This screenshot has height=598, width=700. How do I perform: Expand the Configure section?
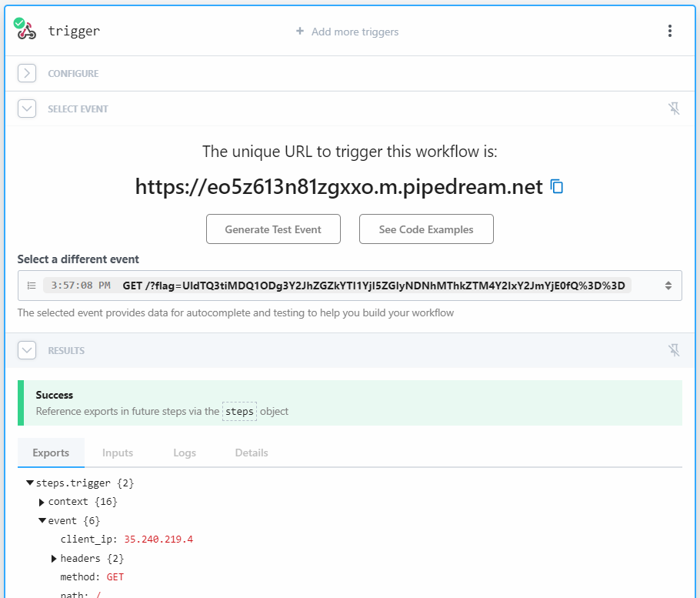pyautogui.click(x=27, y=73)
